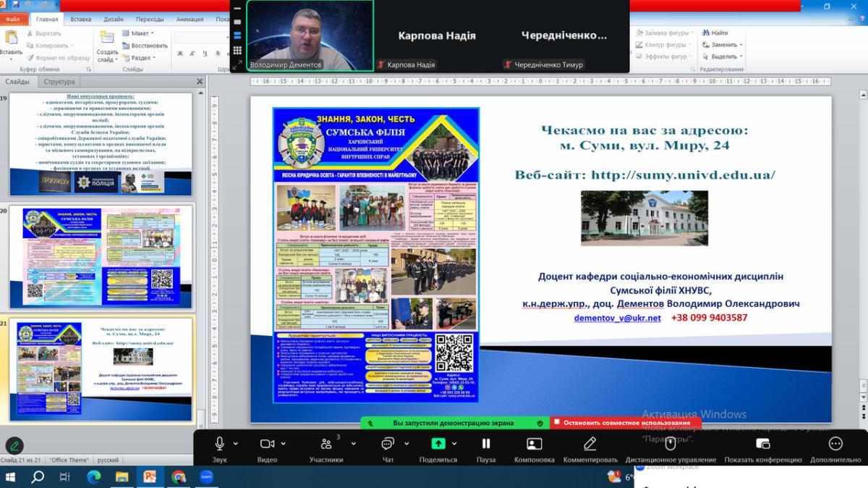The width and height of the screenshot is (868, 488).
Task: Open the Zoom chat panel icon
Action: 388,444
